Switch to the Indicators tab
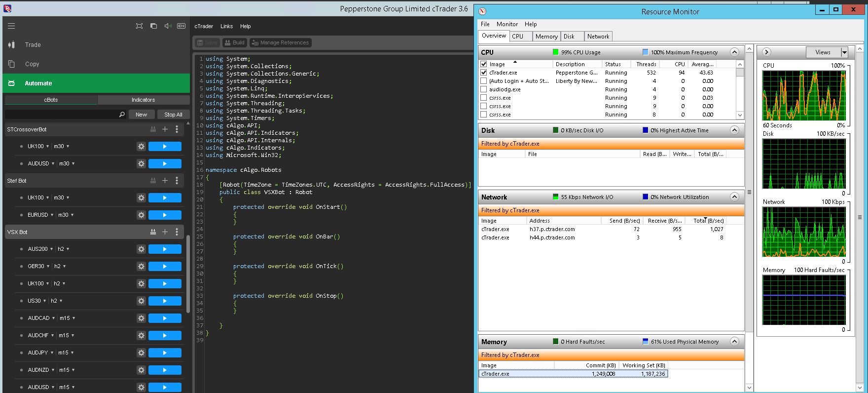This screenshot has height=393, width=868. (143, 100)
